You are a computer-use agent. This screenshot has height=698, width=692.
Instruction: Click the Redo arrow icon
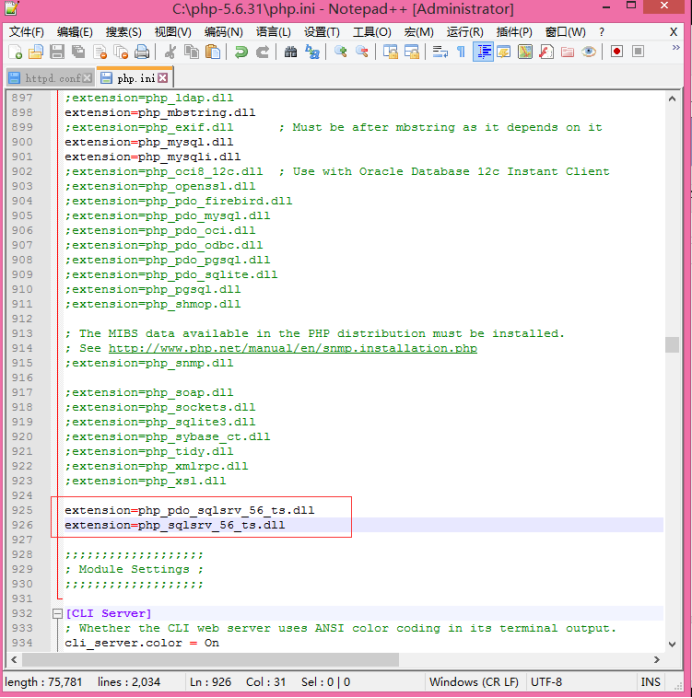263,52
